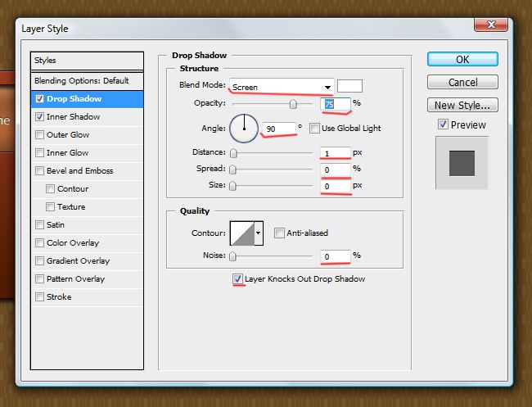
Task: Disable Layer Knocks Out Drop Shadow
Action: pos(238,279)
